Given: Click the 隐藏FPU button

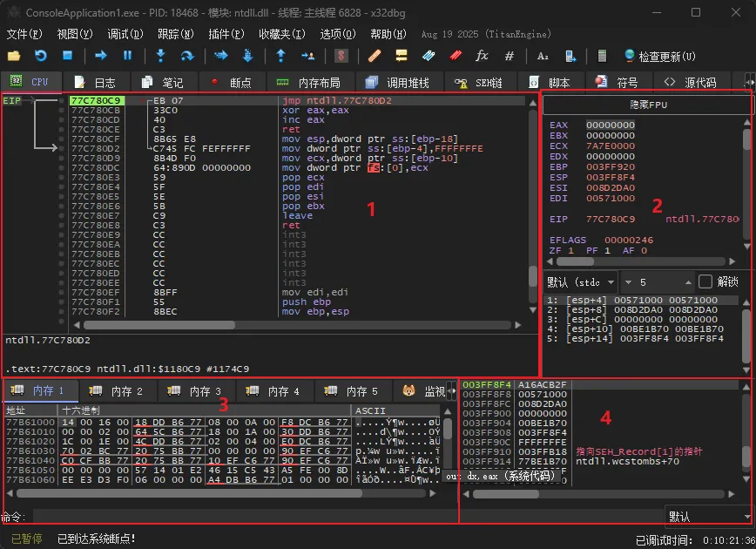Looking at the screenshot, I should click(648, 105).
